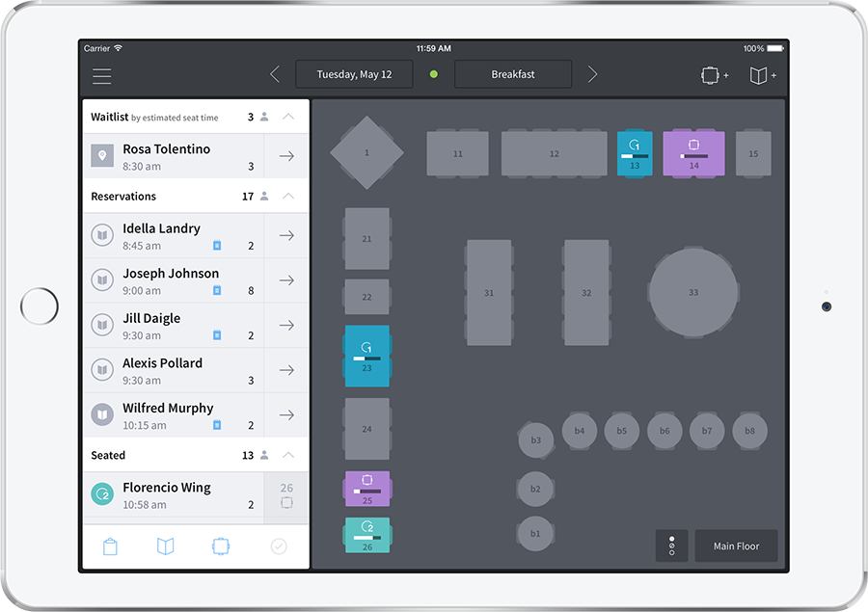Viewport: 868px width, 612px height.
Task: Open floor plan options with the three-dot icon
Action: point(671,545)
